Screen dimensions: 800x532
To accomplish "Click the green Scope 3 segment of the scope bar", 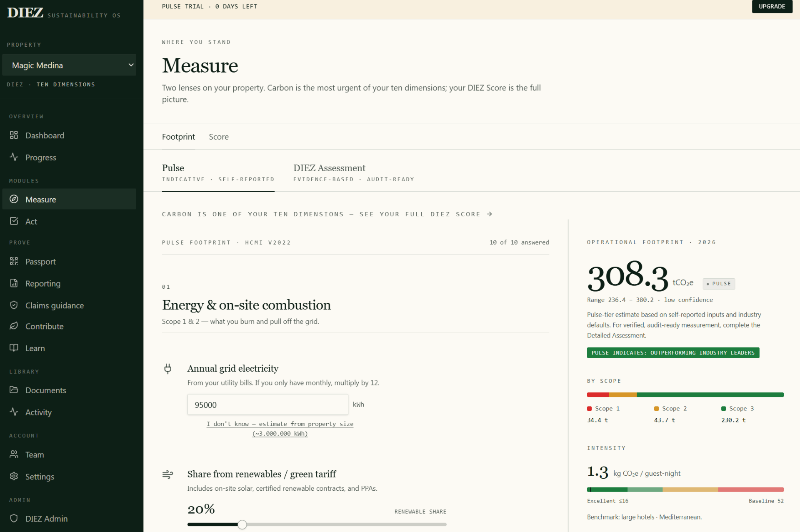I will 710,395.
